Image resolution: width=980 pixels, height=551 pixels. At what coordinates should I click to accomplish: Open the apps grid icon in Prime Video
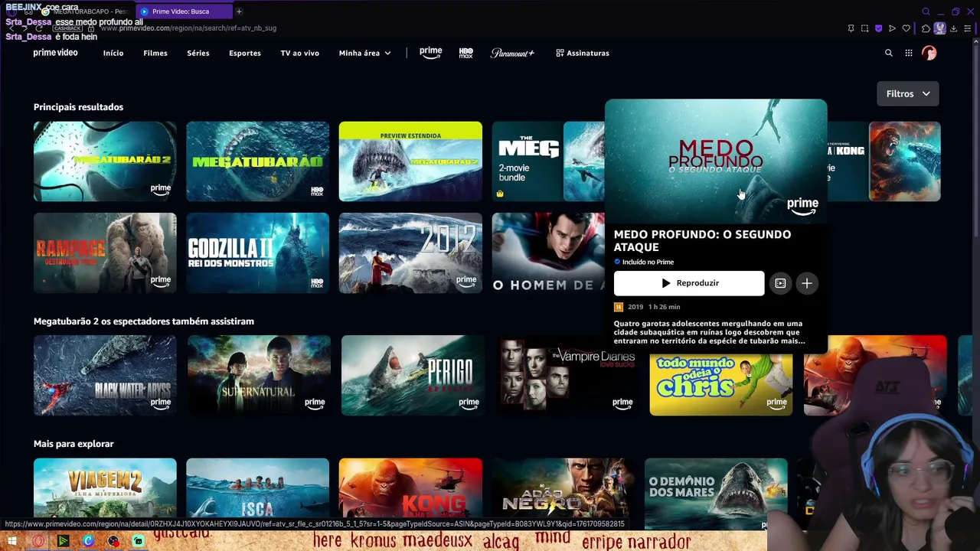point(909,53)
